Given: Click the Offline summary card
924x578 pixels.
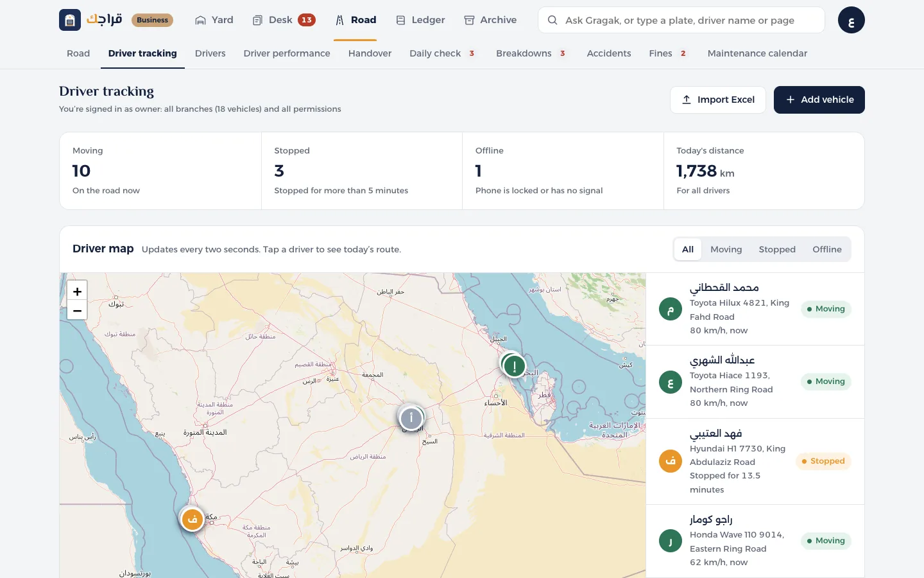Looking at the screenshot, I should click(563, 171).
